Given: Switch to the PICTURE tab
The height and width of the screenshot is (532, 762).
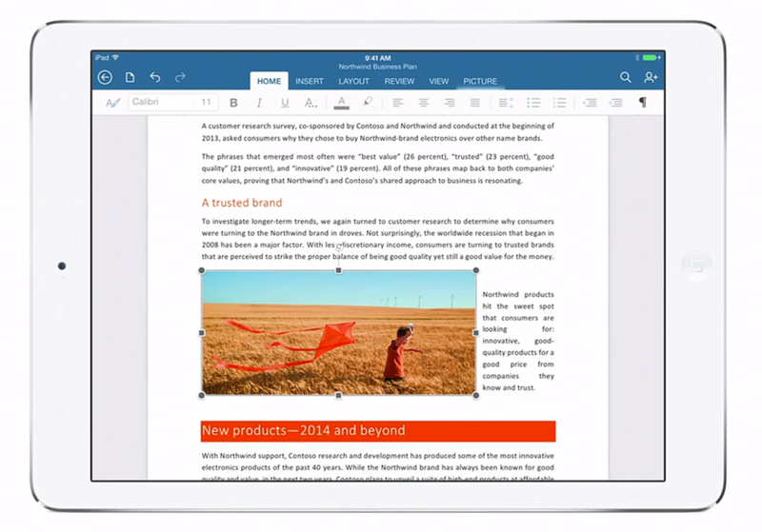Looking at the screenshot, I should [x=480, y=81].
